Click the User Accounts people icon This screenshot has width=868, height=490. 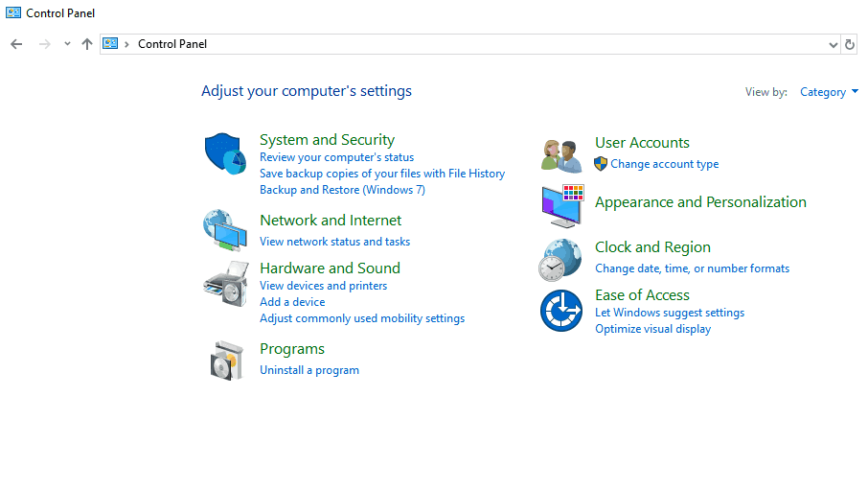pos(561,153)
